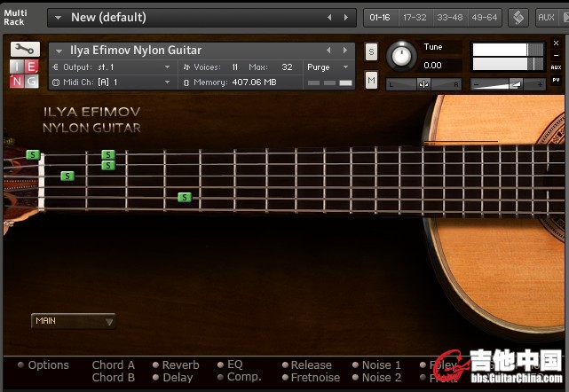The width and height of the screenshot is (569, 392).
Task: Enable the Comp. effect
Action: tap(240, 377)
